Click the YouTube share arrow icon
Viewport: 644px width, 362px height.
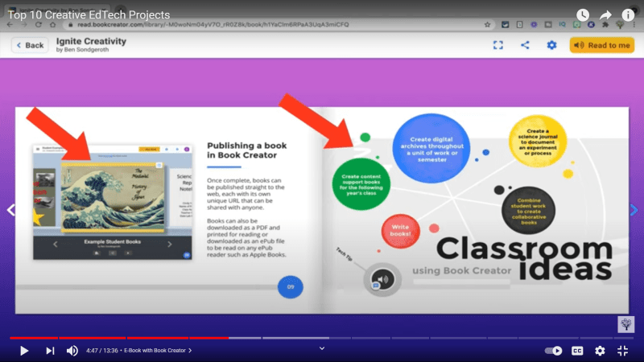tap(605, 14)
